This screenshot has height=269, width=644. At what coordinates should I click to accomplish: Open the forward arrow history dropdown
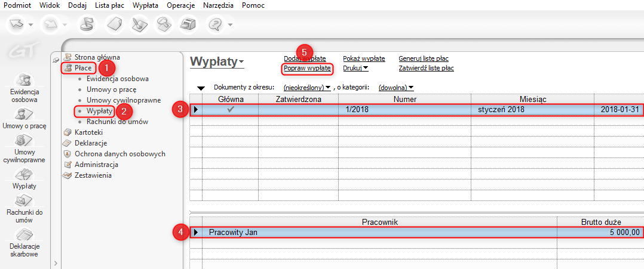(65, 24)
